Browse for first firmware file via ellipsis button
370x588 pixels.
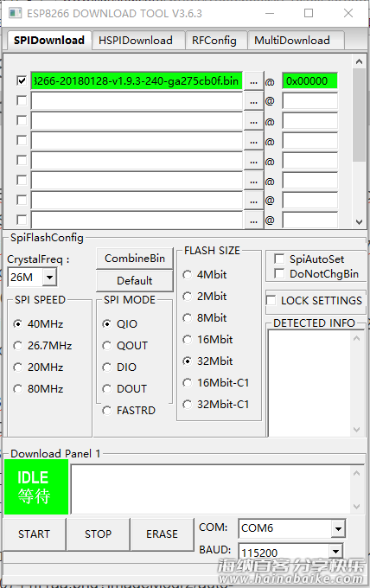click(254, 81)
